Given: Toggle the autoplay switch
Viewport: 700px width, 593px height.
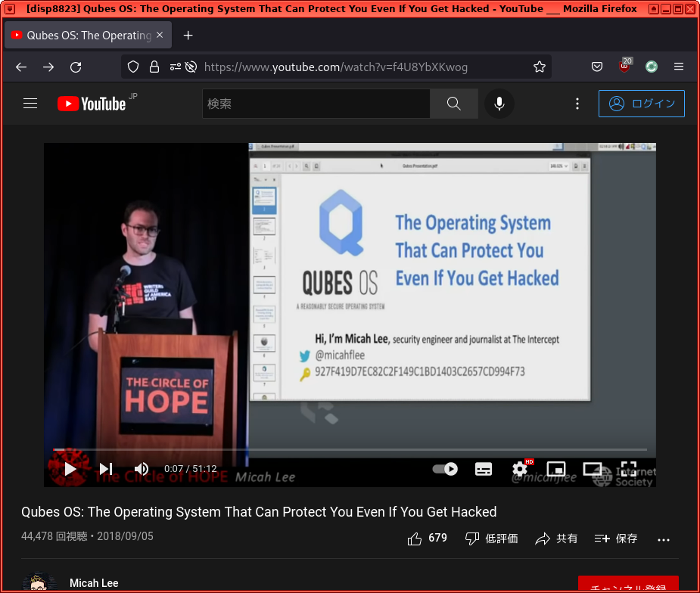Looking at the screenshot, I should pyautogui.click(x=445, y=469).
